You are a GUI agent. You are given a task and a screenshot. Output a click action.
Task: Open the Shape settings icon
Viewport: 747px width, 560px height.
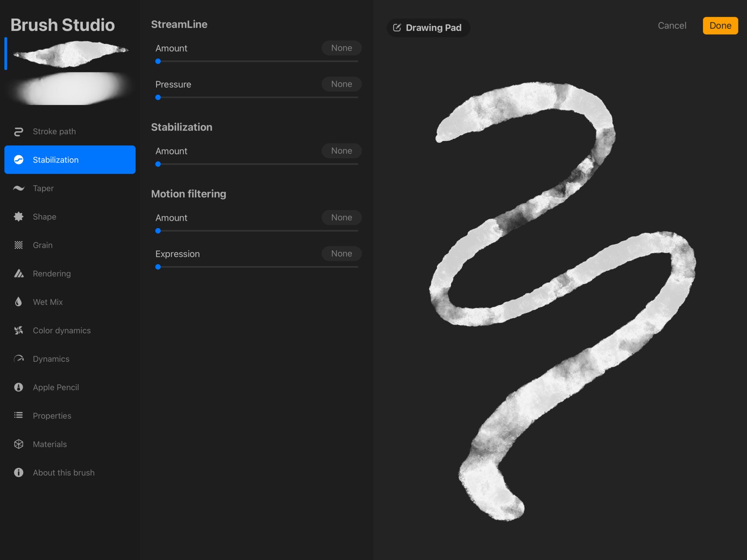pos(19,217)
